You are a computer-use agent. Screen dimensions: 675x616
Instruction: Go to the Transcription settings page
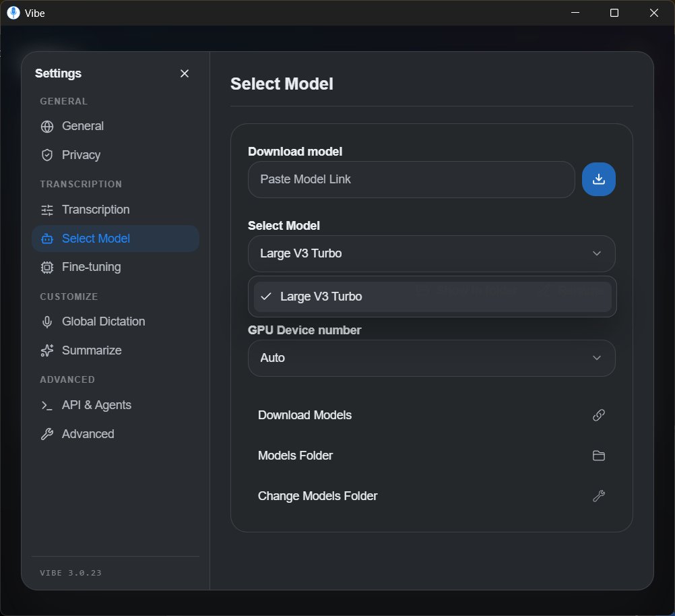(x=115, y=210)
